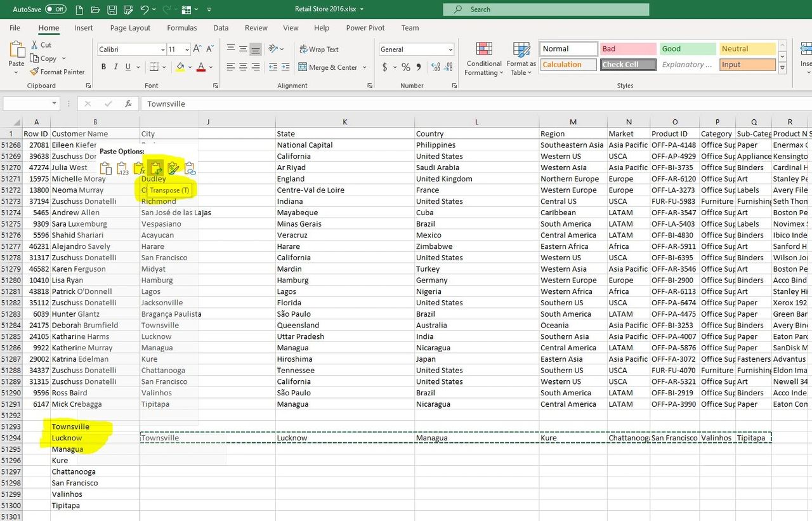This screenshot has height=521, width=812.
Task: Toggle the AutoSave switch
Action: pos(55,10)
